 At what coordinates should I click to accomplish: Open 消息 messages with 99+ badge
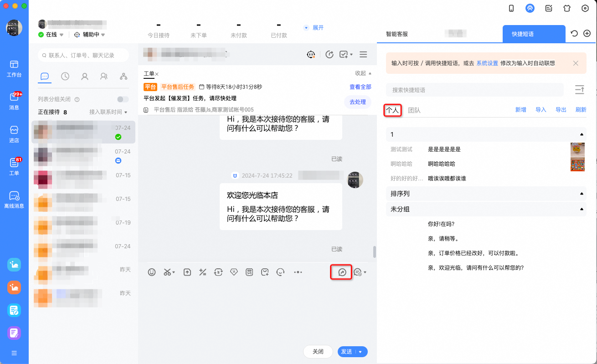14,101
